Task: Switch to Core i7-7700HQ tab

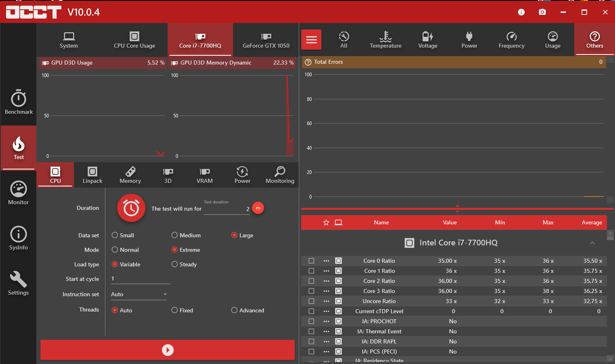Action: point(200,40)
